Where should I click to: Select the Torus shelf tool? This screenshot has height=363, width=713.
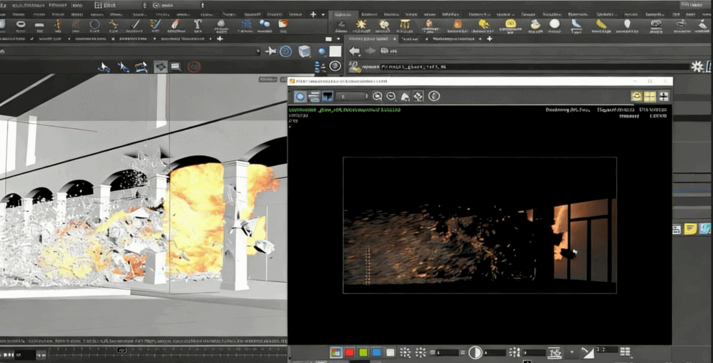[x=21, y=25]
